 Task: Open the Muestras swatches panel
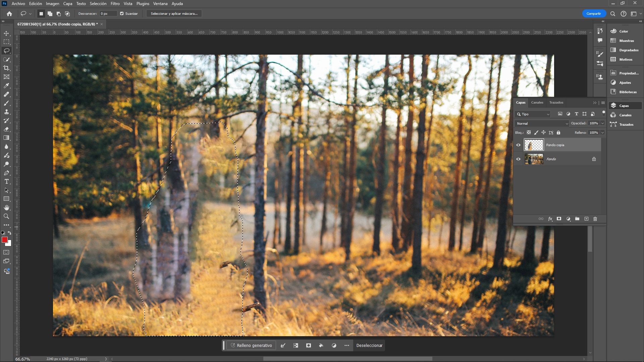(x=625, y=41)
